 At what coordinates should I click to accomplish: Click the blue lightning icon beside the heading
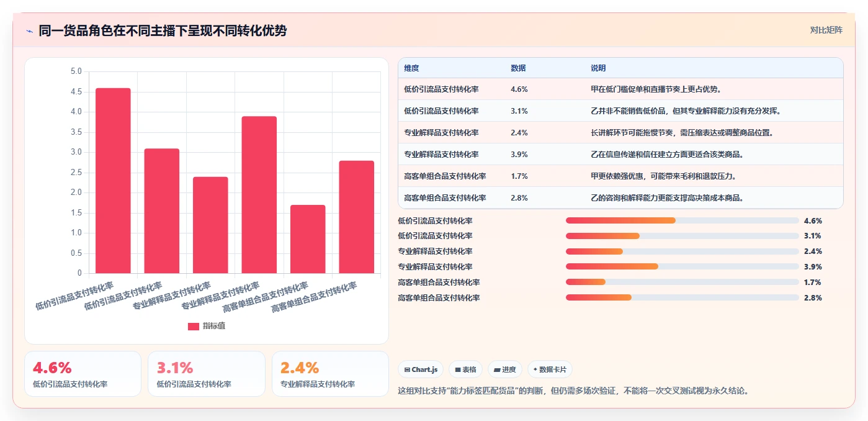click(x=29, y=31)
